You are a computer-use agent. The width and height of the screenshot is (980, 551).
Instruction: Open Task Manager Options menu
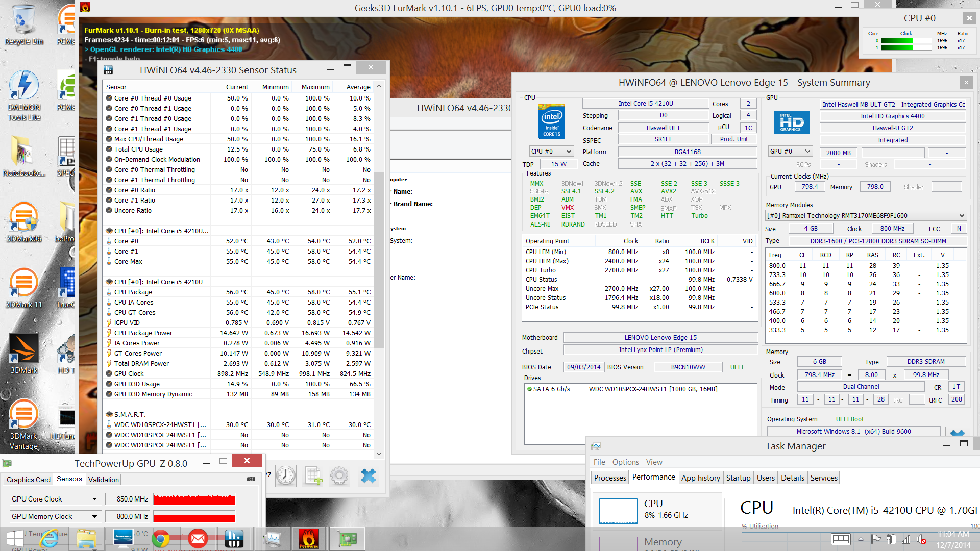[626, 462]
